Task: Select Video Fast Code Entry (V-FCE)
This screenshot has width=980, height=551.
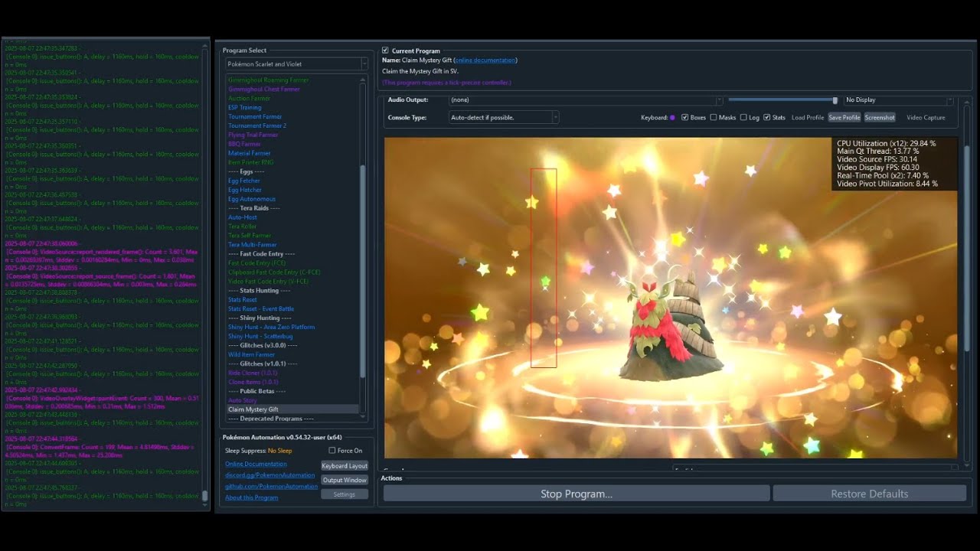Action: tap(269, 282)
